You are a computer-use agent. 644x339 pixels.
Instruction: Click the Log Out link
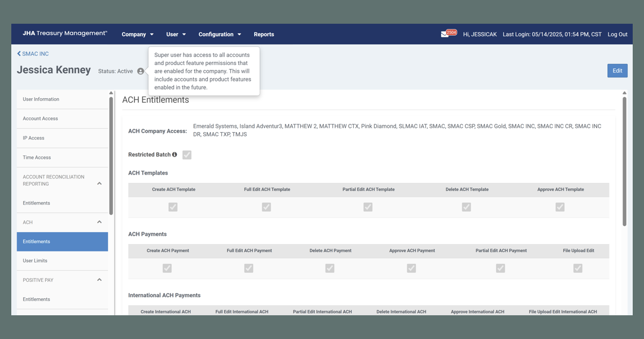[x=617, y=34]
